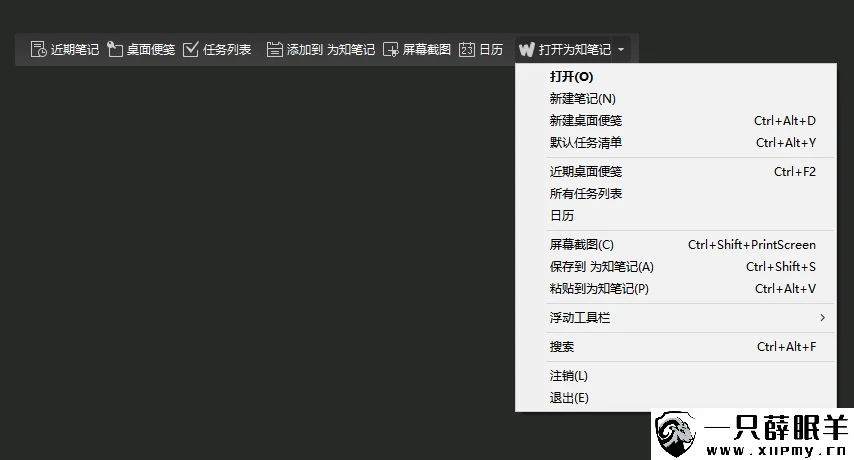Open 日历 from the dropdown menu
854x460 pixels.
coord(676,216)
